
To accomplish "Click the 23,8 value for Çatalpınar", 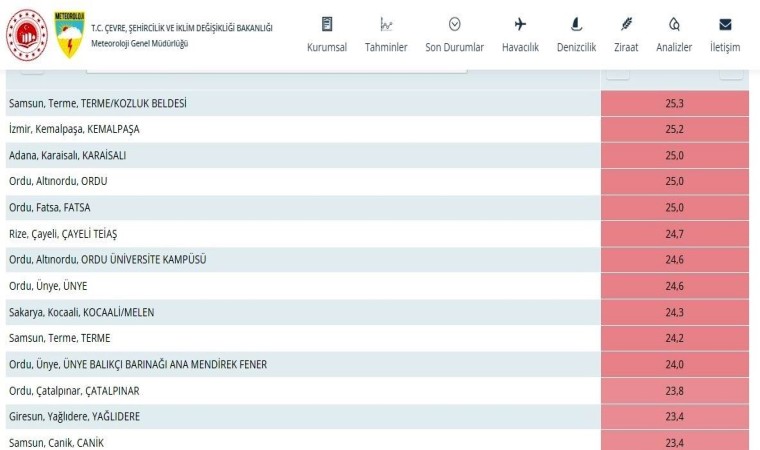I will pyautogui.click(x=674, y=390).
